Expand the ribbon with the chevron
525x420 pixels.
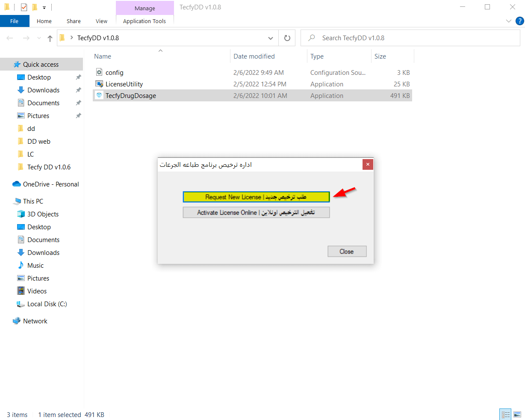pyautogui.click(x=508, y=21)
